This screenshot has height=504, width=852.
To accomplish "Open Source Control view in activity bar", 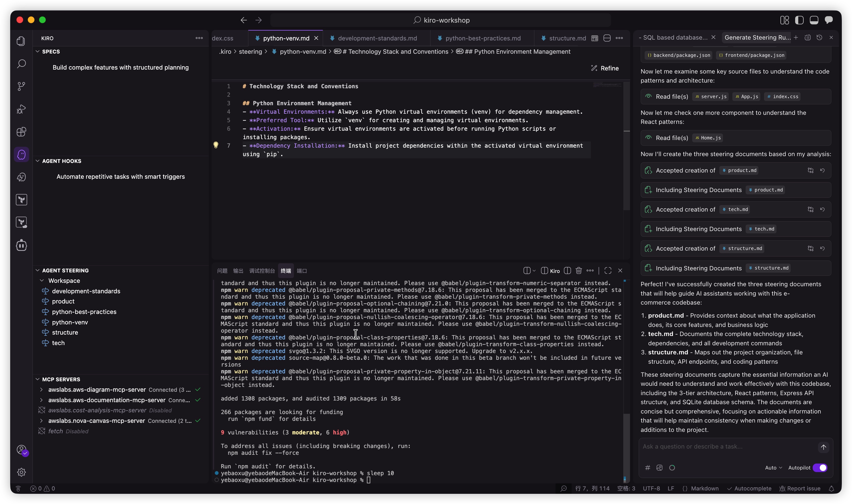I will [21, 86].
